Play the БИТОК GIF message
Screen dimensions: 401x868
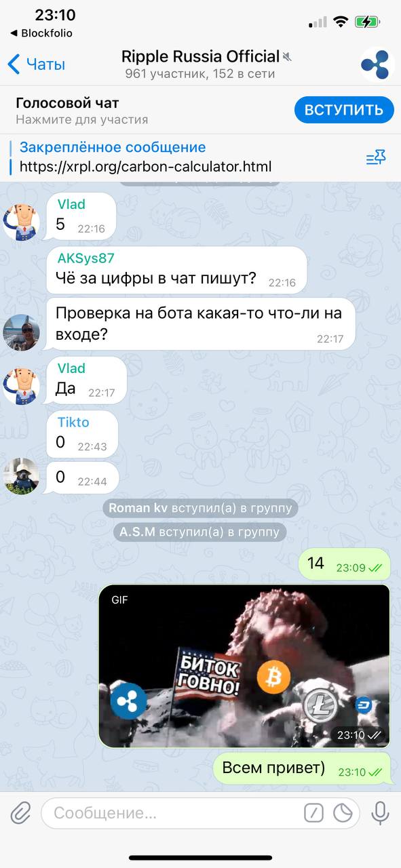click(244, 666)
